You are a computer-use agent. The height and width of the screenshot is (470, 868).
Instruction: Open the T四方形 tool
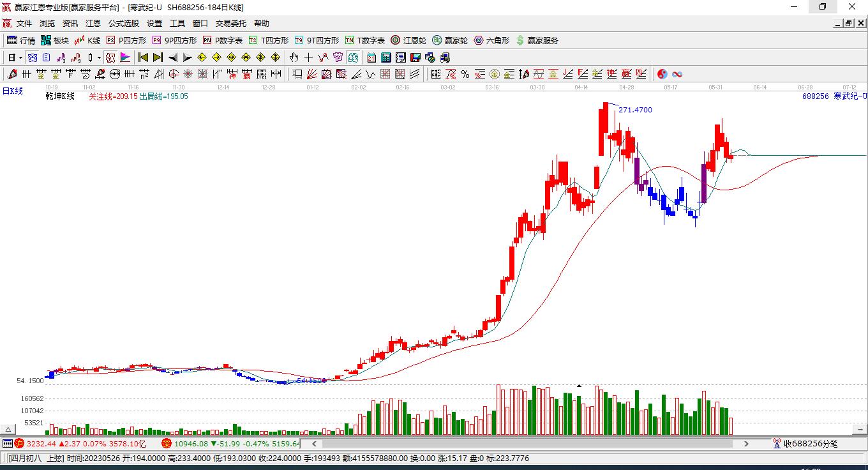click(269, 40)
